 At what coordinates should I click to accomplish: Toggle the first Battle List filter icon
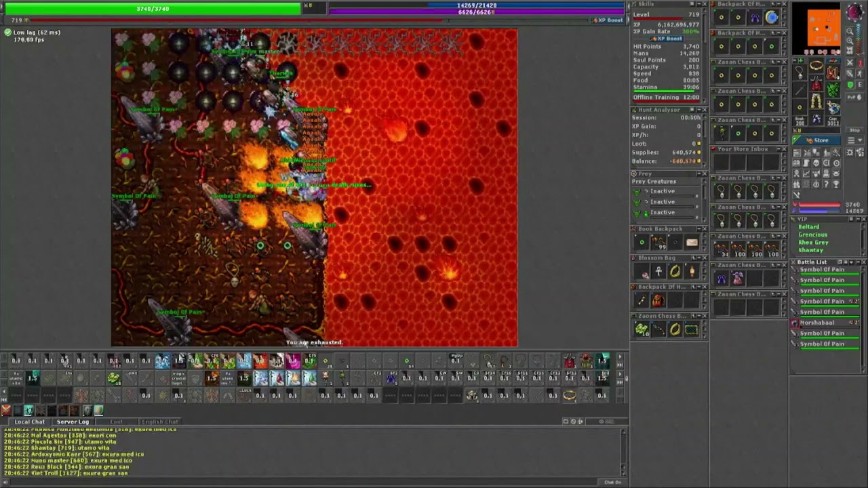click(840, 262)
